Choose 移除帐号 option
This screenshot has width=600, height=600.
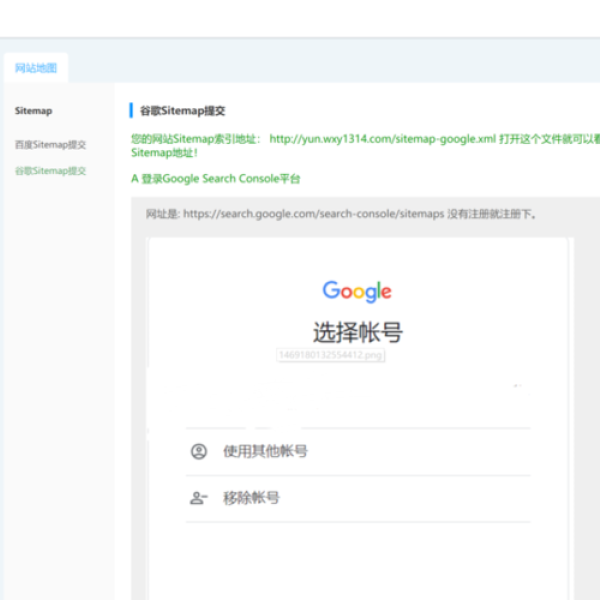tap(251, 498)
